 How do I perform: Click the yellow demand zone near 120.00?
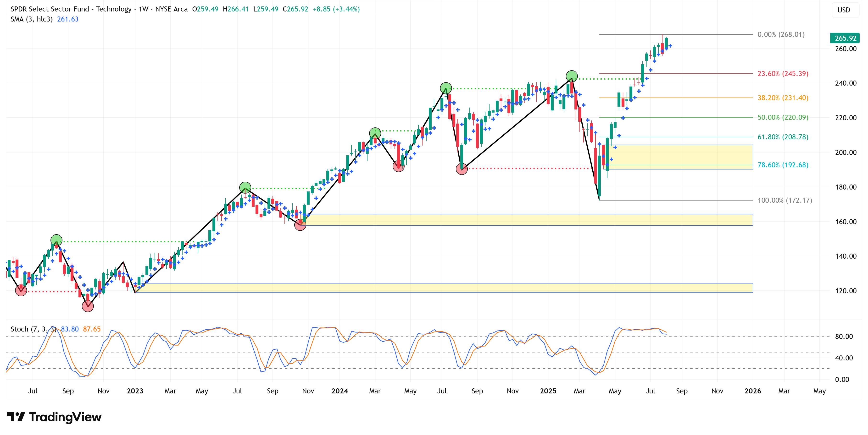click(x=438, y=288)
